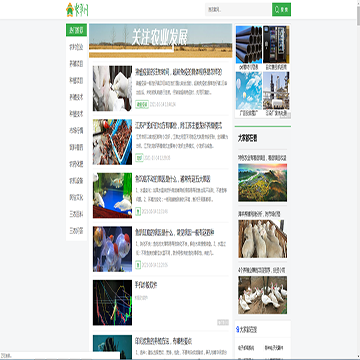Open the hot air balloon sky thumbnail
This screenshot has width=360, height=360.
pos(249,91)
